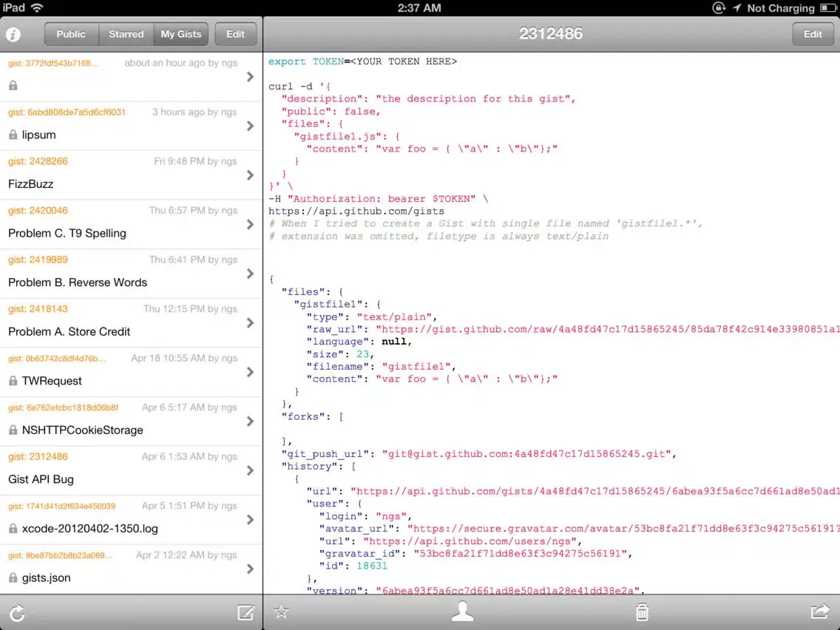Open chevron for gist 3772fdf543b7168

coord(250,77)
